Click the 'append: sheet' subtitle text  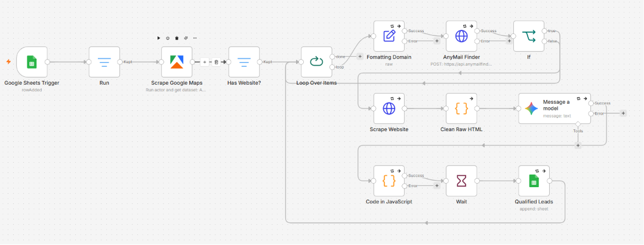click(x=534, y=209)
